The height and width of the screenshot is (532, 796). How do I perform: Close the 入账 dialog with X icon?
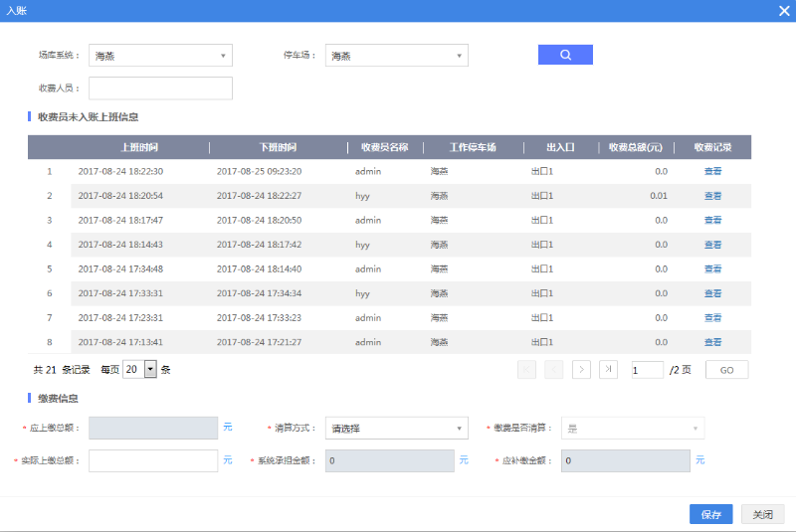coord(783,10)
